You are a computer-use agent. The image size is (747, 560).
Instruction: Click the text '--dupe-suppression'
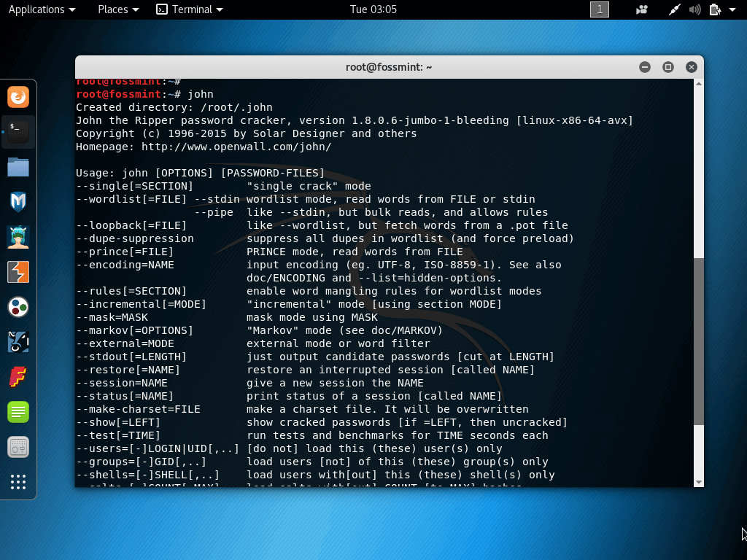135,238
